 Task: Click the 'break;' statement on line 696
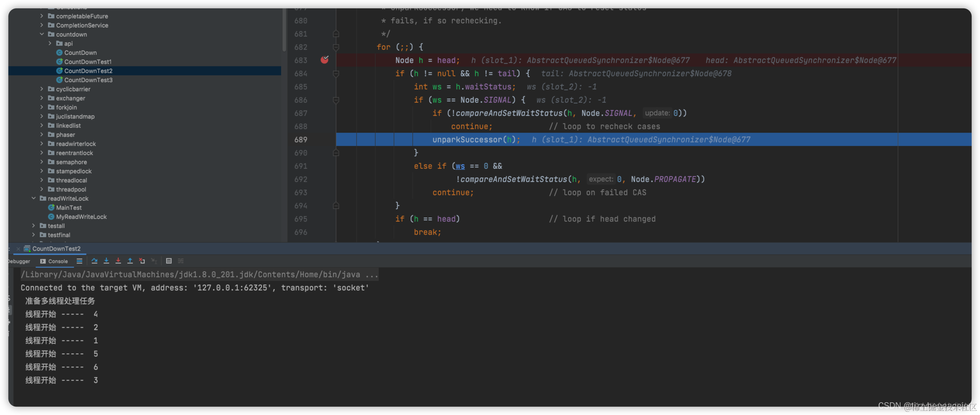pos(427,232)
